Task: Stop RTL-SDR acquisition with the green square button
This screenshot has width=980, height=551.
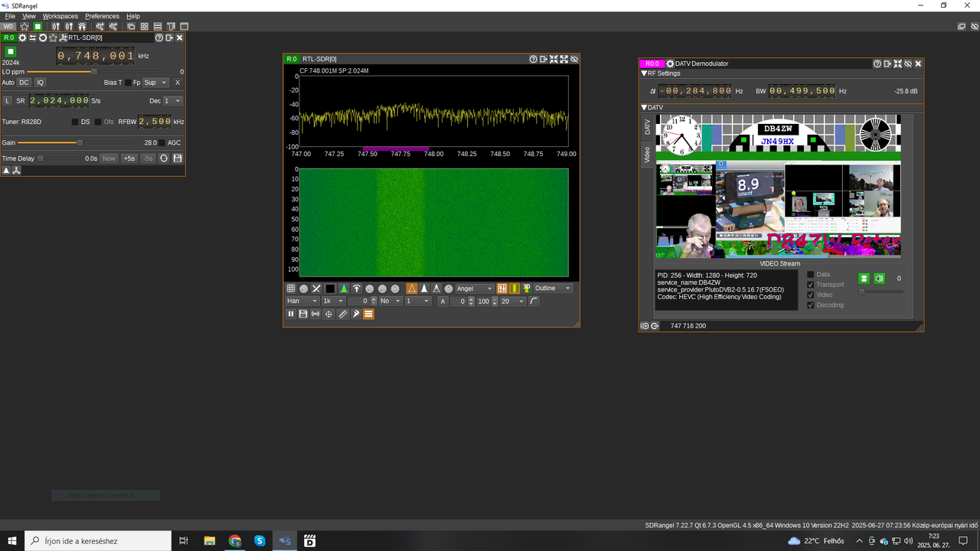Action: point(11,51)
